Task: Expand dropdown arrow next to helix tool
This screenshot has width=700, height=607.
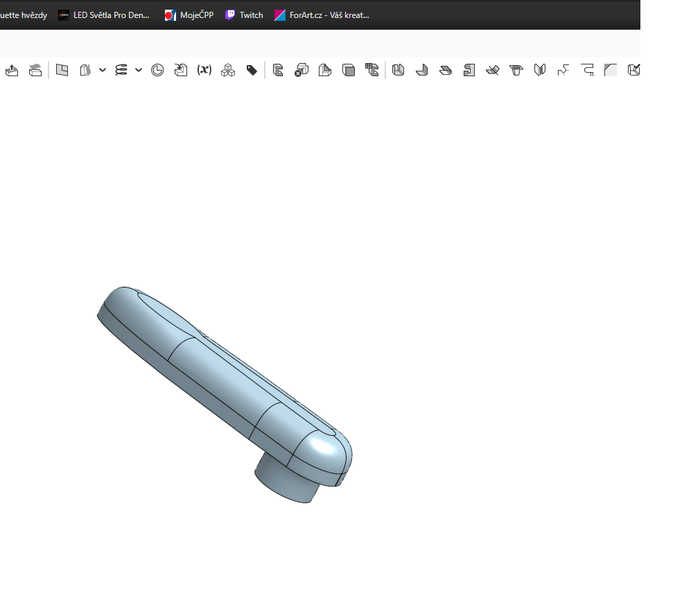Action: click(x=139, y=70)
